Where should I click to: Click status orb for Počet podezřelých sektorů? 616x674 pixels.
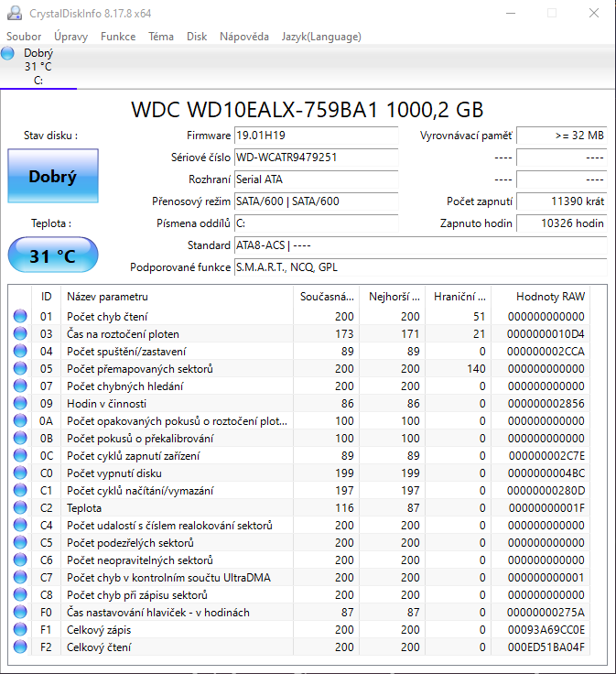pyautogui.click(x=20, y=543)
